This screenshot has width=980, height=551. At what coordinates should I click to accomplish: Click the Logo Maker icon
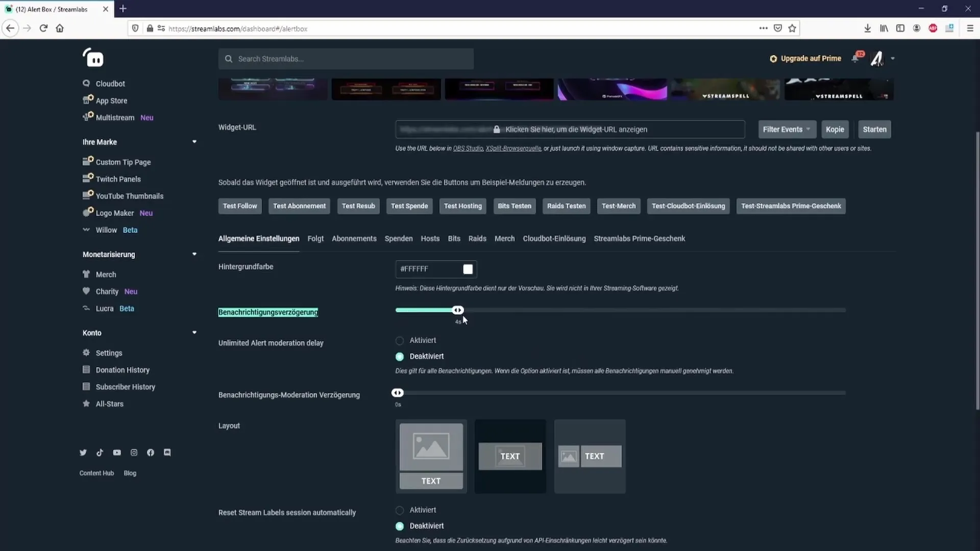(x=88, y=212)
